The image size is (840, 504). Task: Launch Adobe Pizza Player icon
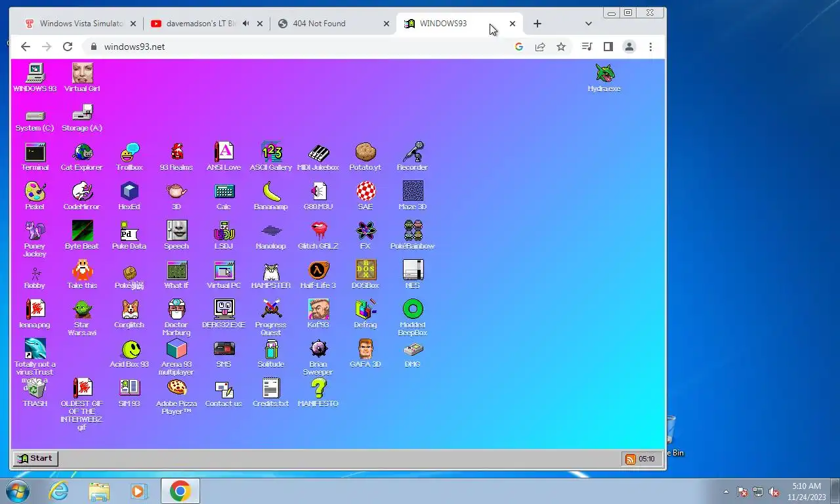[x=177, y=396]
